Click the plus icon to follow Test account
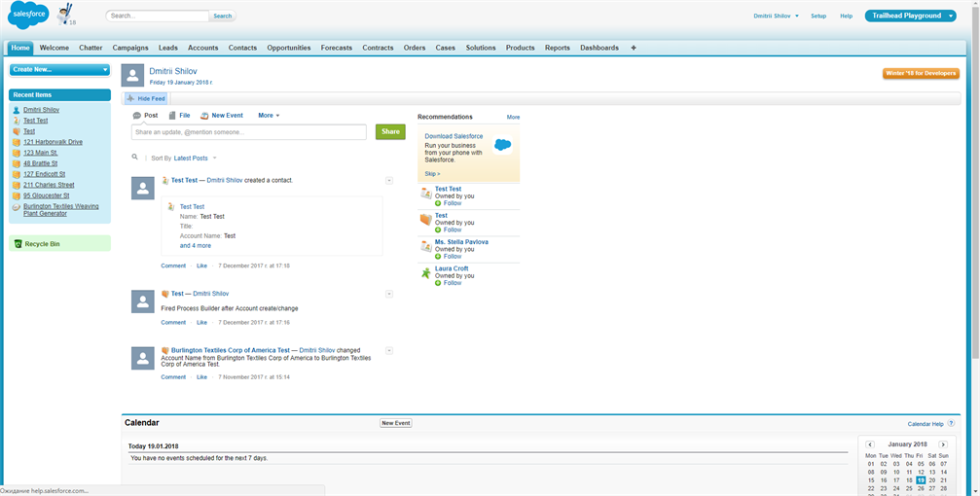This screenshot has width=980, height=496. (438, 230)
